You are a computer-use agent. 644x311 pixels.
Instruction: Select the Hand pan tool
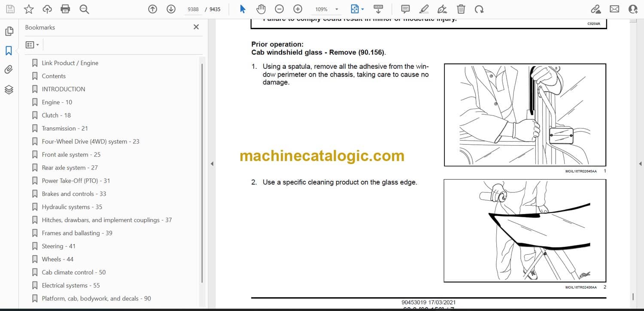coord(261,9)
